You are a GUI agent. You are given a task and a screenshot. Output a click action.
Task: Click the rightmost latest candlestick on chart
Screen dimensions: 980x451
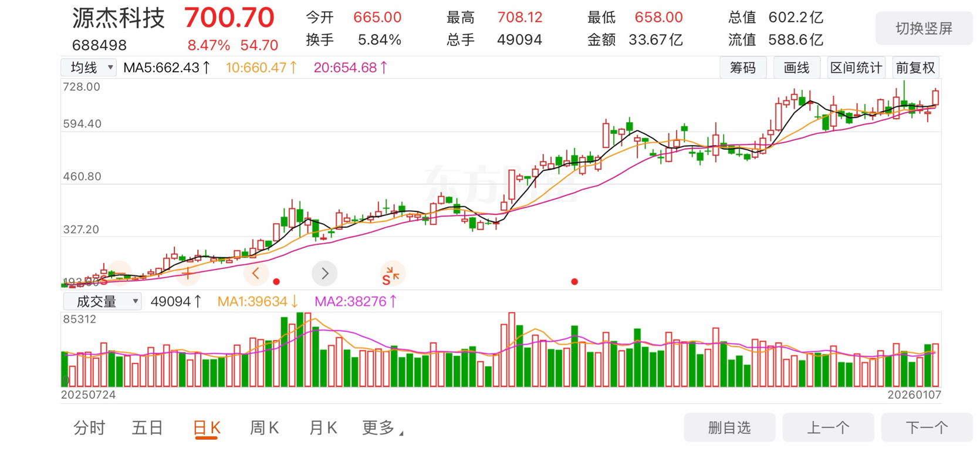(935, 97)
